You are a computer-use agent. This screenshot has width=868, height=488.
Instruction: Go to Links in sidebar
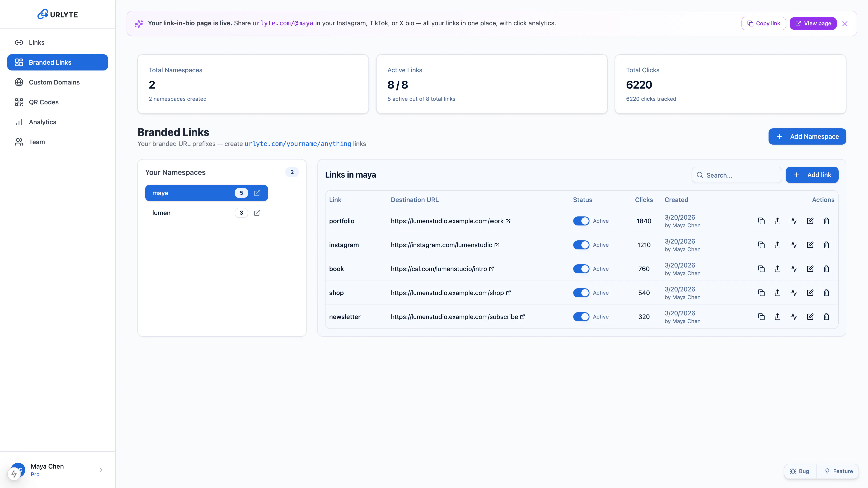(58, 42)
